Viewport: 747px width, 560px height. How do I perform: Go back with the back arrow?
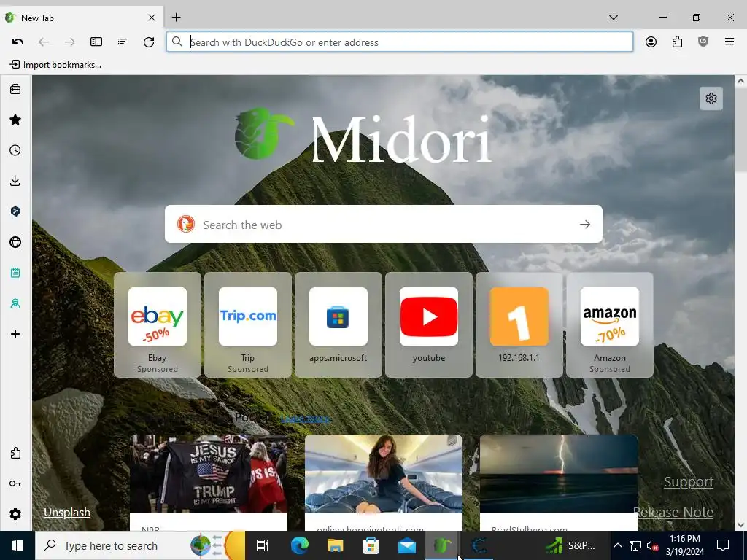[x=44, y=42]
